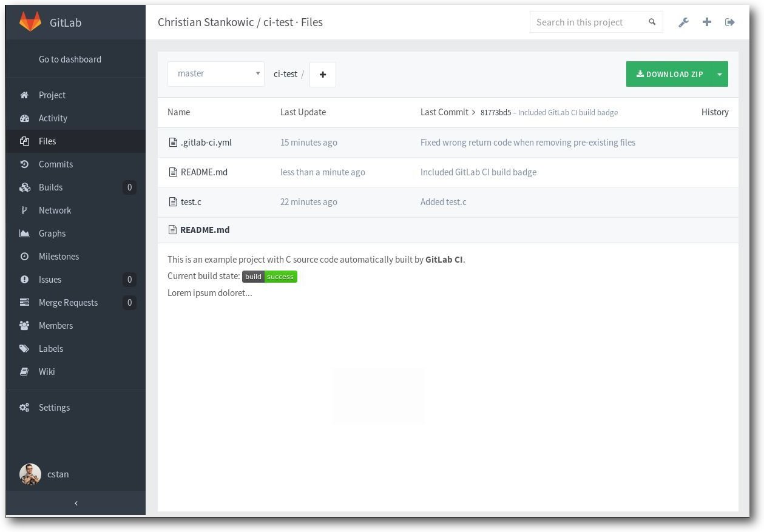Click the bold 'GitLab CI' text in README
Viewport: 764px width, 532px height.
(x=444, y=260)
